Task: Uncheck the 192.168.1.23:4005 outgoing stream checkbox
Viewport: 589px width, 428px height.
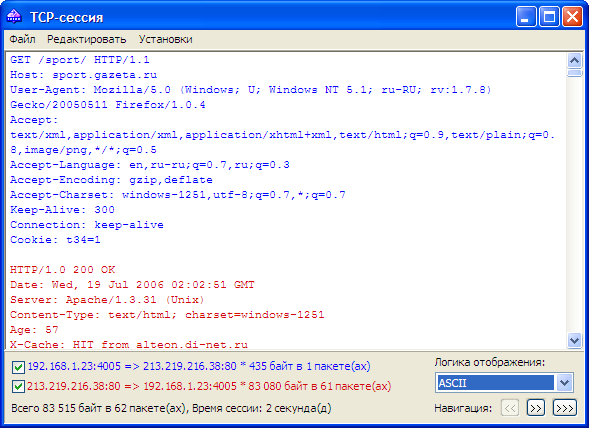Action: (18, 367)
